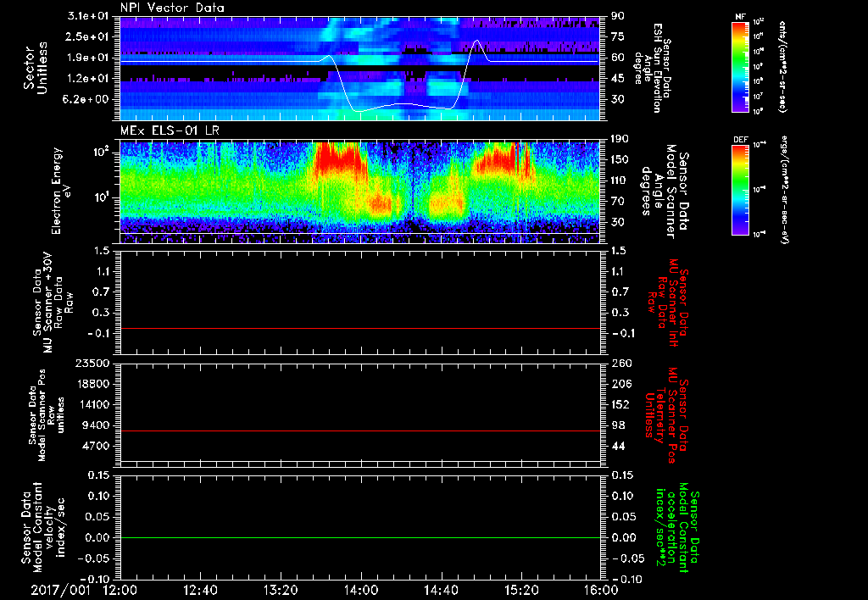868x600 pixels.
Task: Click the 15:20 time tick label
Action: pyautogui.click(x=521, y=590)
